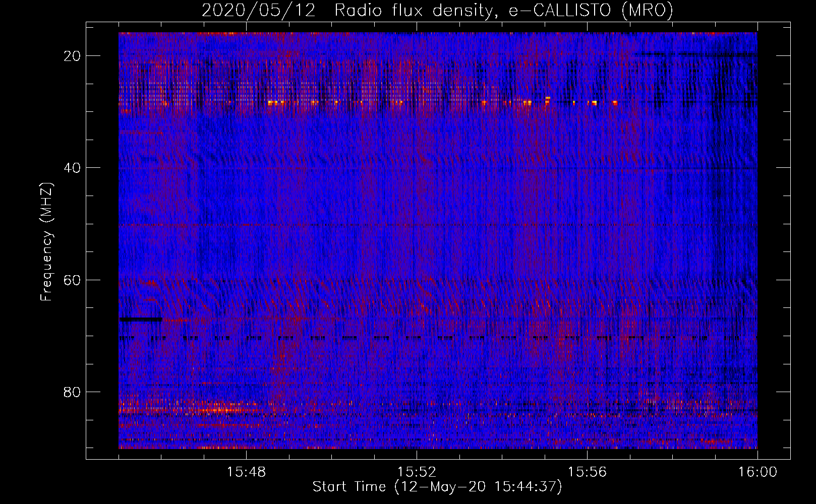Screen dimensions: 816x504
Task: Click the '15:52' time tick label
Action: (x=417, y=472)
